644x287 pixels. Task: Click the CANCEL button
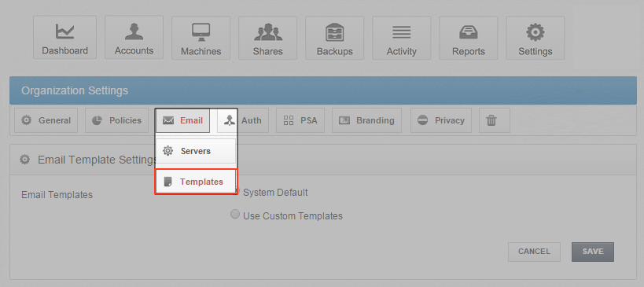[534, 252]
